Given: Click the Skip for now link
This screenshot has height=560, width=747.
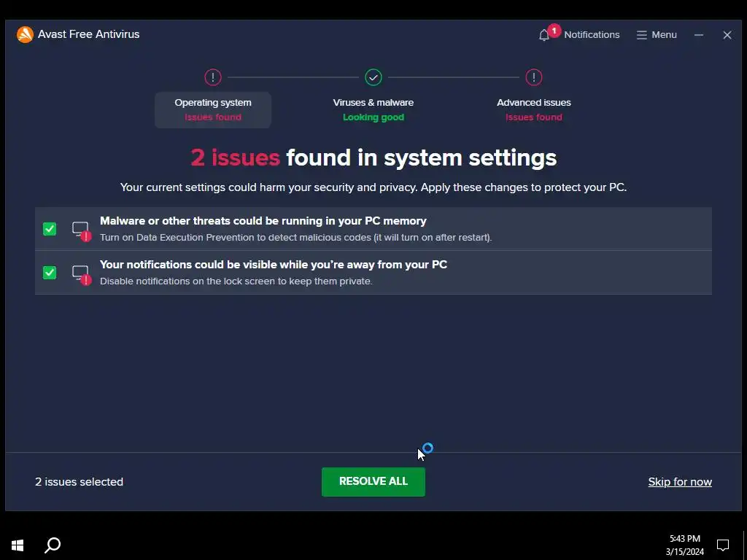Looking at the screenshot, I should click(x=680, y=482).
